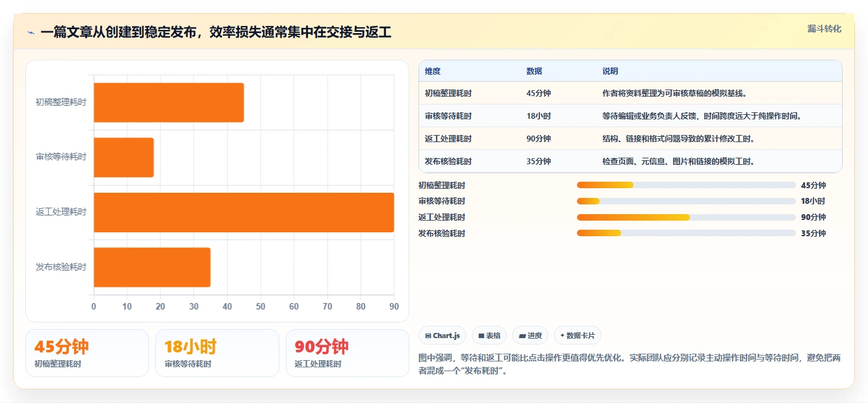Click the 审核等待耗时 bar in the chart
868x403 pixels.
tap(124, 157)
